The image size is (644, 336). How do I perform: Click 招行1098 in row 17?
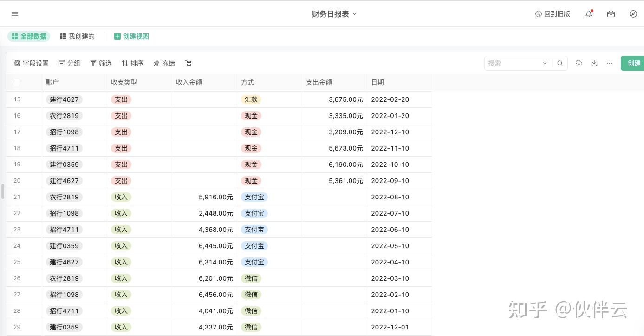64,132
